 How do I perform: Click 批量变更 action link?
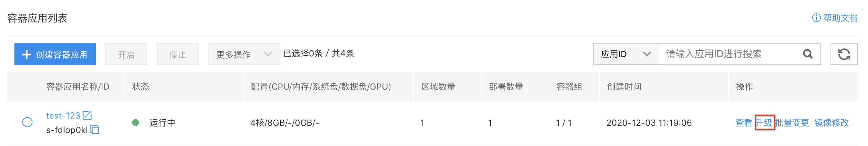coord(792,123)
